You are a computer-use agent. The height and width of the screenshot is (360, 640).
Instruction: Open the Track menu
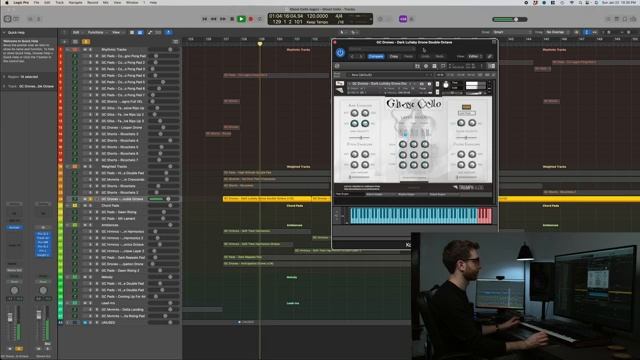[x=60, y=2]
